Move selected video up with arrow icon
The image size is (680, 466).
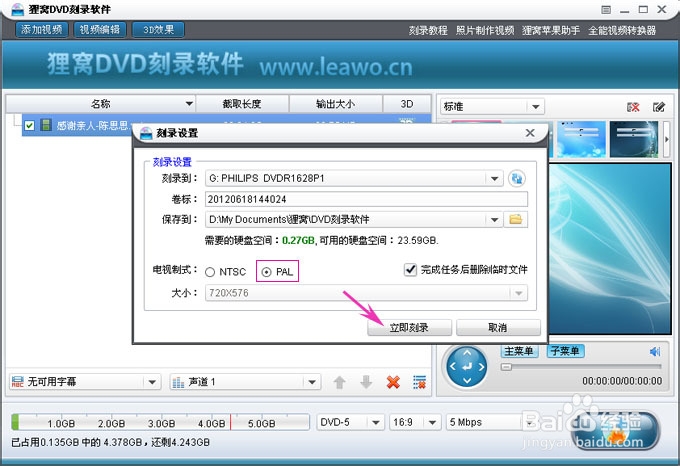340,382
